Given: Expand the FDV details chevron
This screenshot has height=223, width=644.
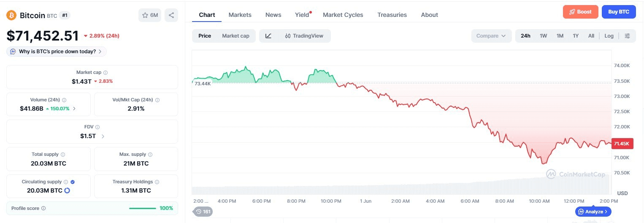Looking at the screenshot, I should pyautogui.click(x=103, y=136).
